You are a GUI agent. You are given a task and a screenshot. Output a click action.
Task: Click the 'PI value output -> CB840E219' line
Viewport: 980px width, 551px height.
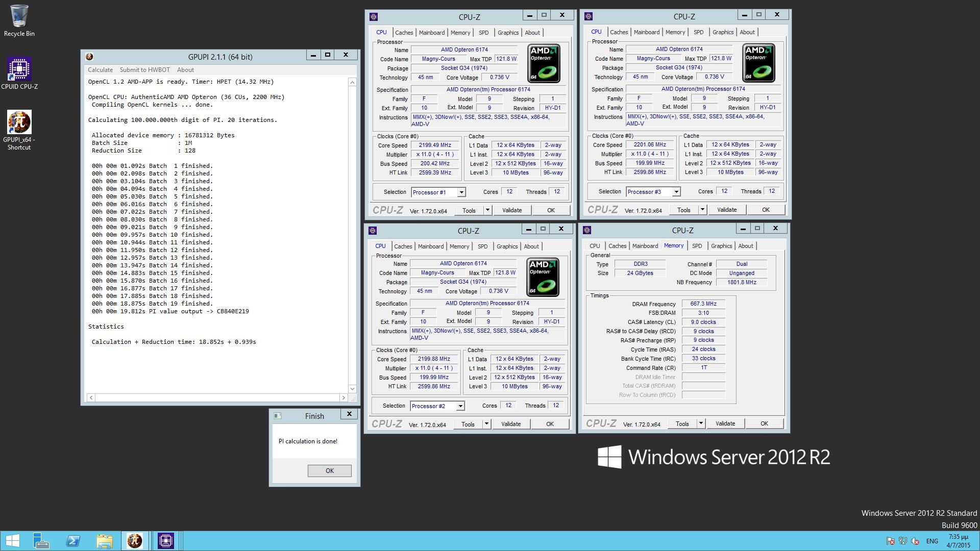(x=170, y=311)
